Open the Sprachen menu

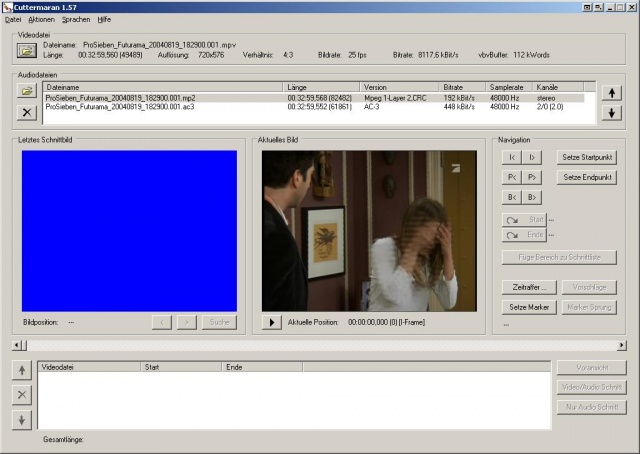click(x=75, y=19)
